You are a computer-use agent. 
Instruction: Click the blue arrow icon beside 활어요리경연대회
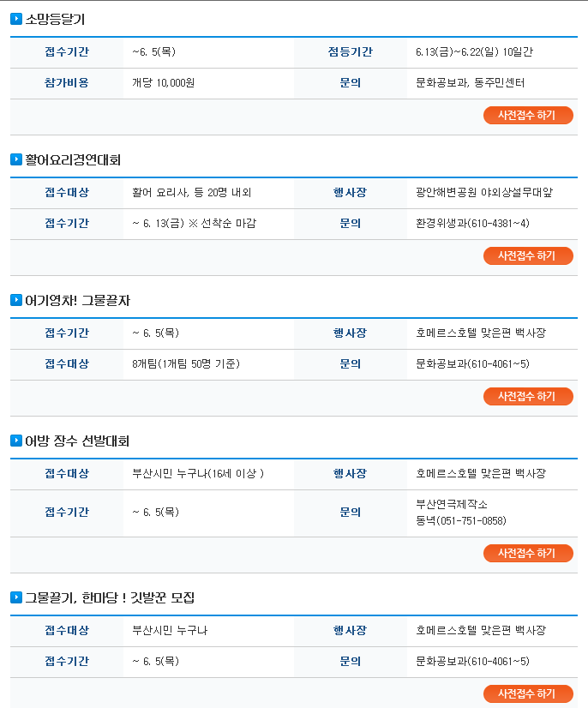click(x=16, y=159)
